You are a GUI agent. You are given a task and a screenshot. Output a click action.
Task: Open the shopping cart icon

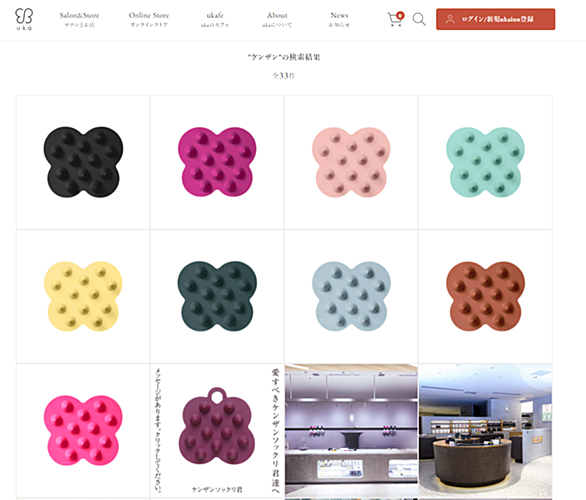coord(395,19)
